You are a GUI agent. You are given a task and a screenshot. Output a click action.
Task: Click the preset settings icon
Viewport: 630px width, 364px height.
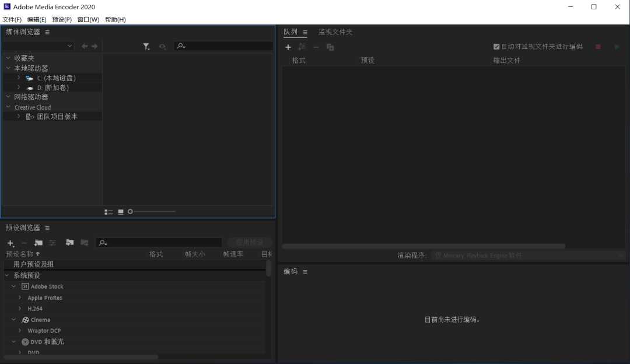pyautogui.click(x=52, y=243)
